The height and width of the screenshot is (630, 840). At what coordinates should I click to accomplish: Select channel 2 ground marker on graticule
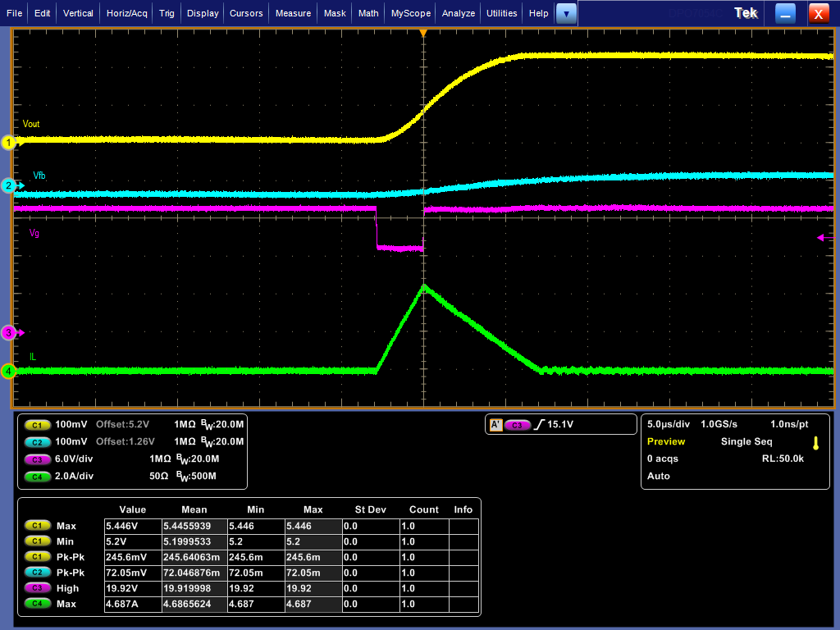[8, 186]
